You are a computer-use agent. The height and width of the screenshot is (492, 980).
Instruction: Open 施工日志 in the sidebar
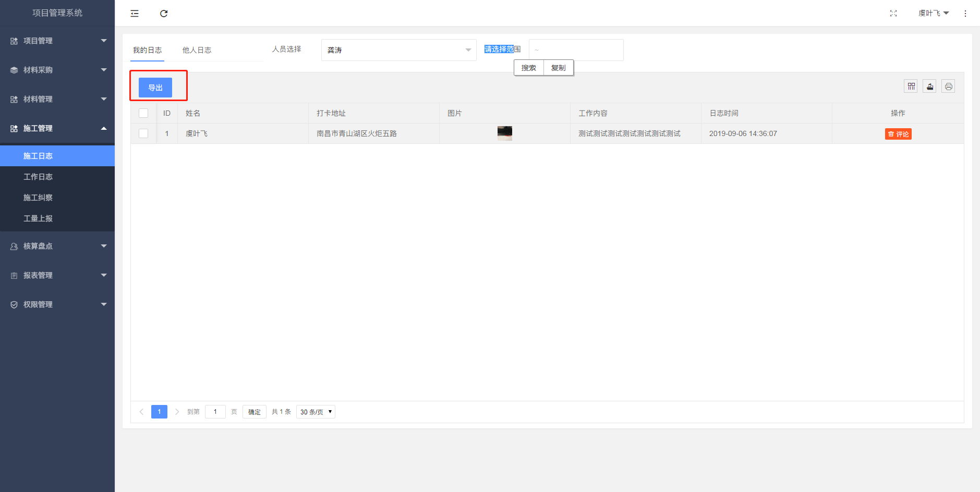(x=57, y=156)
